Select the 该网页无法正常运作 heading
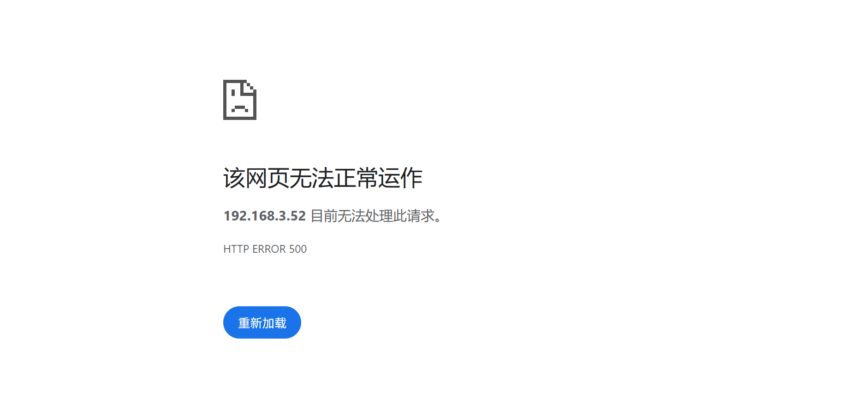The width and height of the screenshot is (868, 405). 323,178
